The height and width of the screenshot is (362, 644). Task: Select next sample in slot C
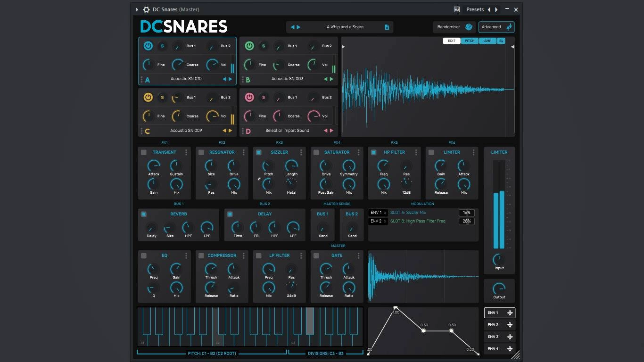pos(231,131)
